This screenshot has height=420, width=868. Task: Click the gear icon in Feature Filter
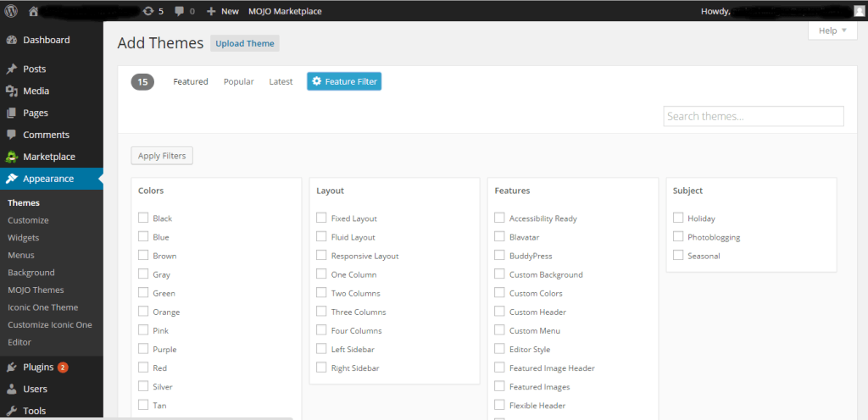click(317, 81)
